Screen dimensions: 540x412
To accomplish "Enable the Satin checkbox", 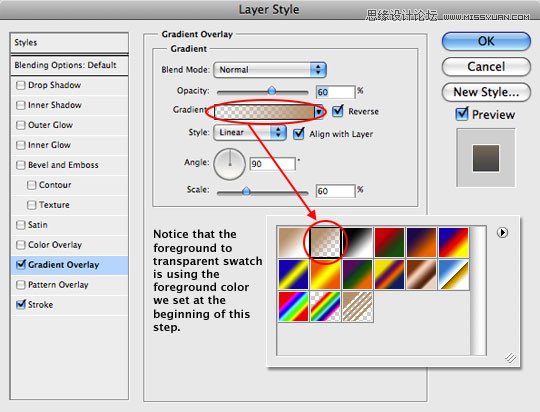I will tap(21, 225).
